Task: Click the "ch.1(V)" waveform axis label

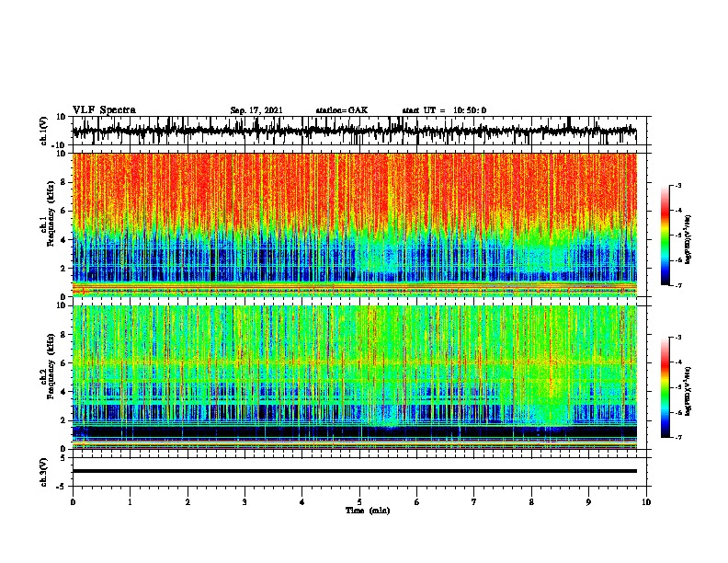Action: pyautogui.click(x=44, y=131)
